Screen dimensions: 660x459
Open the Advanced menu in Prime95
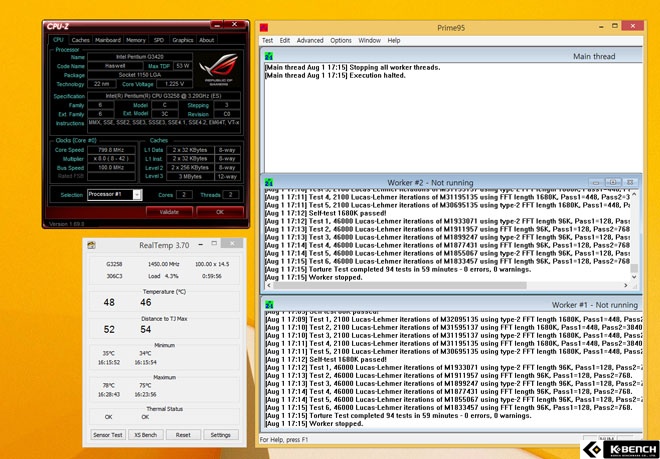(310, 40)
